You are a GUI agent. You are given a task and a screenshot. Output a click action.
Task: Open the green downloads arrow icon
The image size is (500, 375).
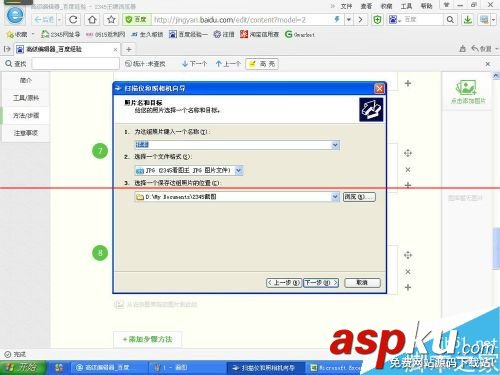click(x=468, y=20)
